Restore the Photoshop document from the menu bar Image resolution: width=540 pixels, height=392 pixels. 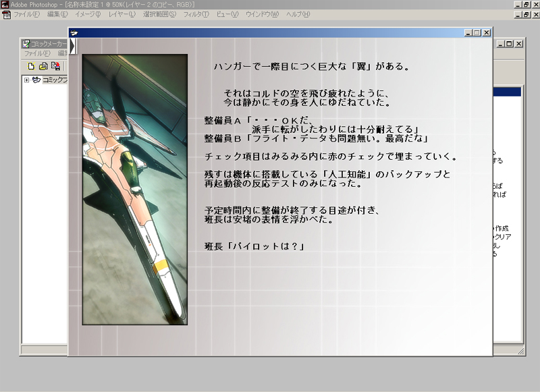(526, 14)
